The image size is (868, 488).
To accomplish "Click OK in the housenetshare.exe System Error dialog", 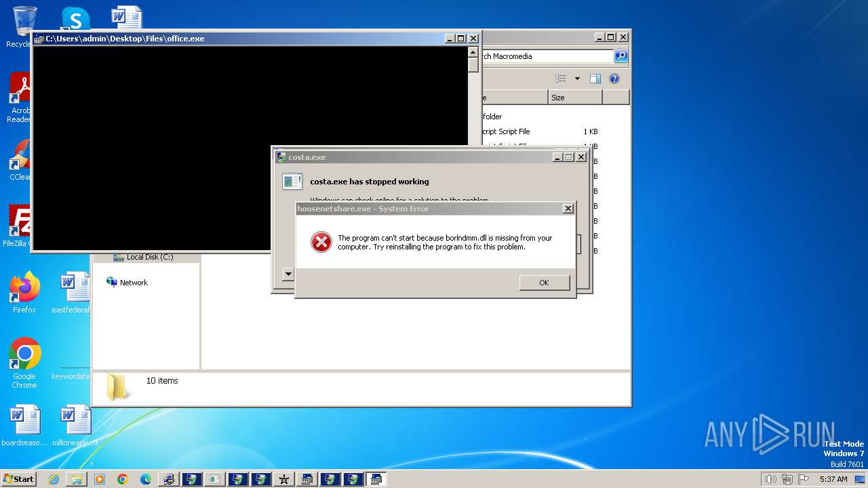I will [545, 283].
